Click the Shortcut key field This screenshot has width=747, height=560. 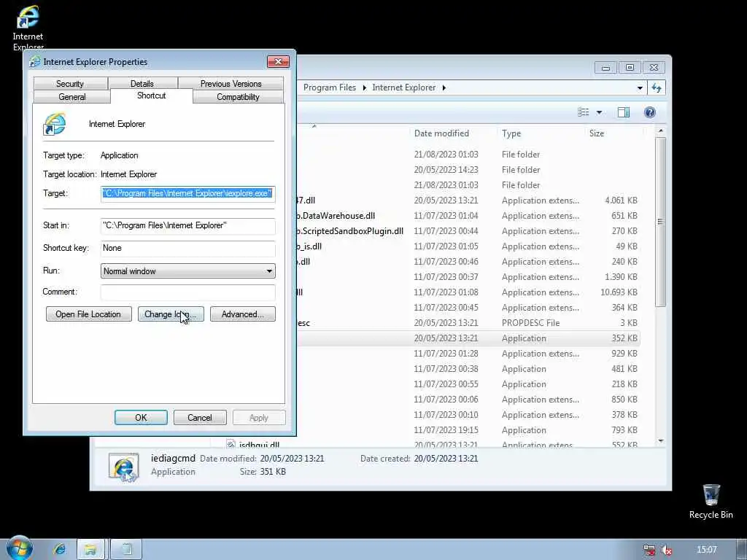click(x=187, y=248)
